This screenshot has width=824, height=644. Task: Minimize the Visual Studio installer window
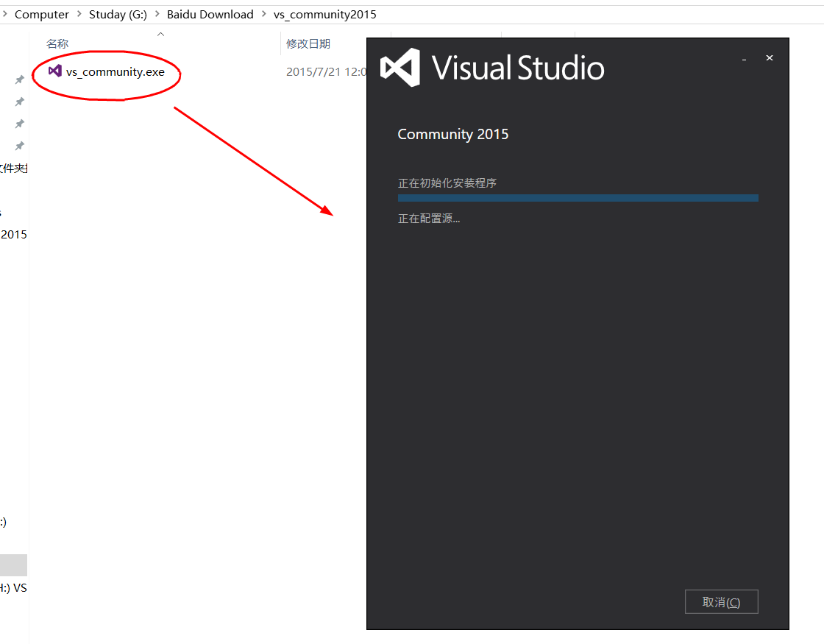(745, 59)
